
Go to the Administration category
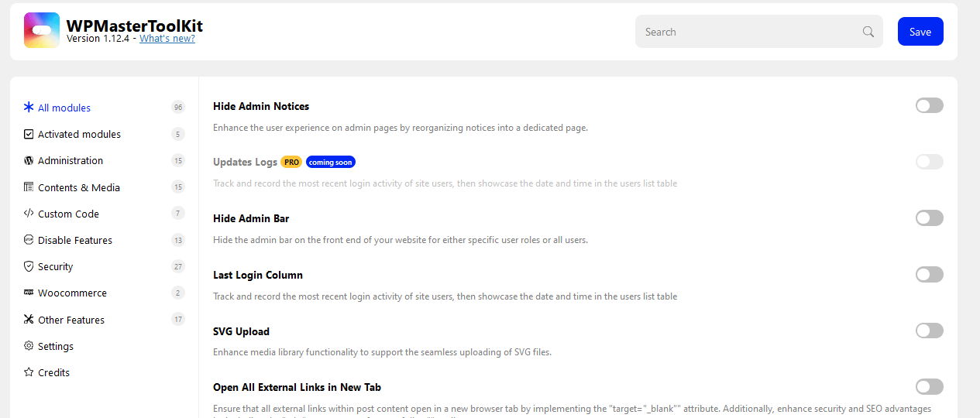[x=104, y=160]
